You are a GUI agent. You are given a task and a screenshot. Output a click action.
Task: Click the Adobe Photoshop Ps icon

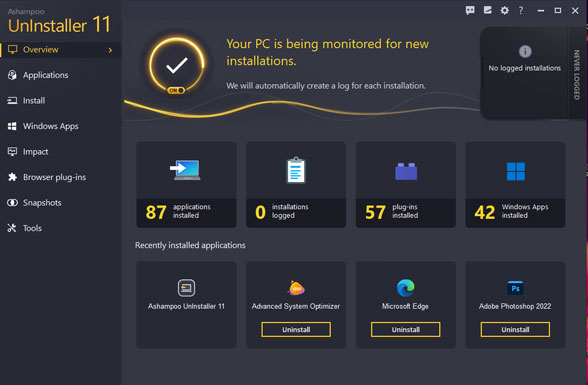515,288
